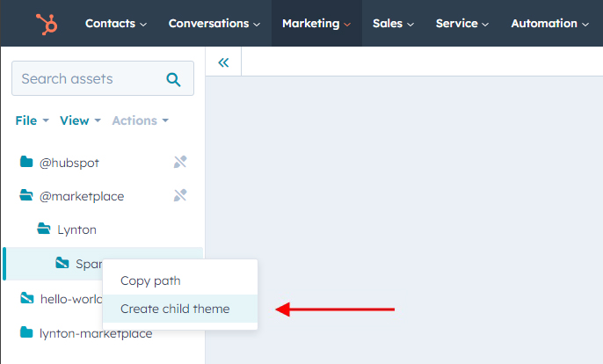Screen dimensions: 603x364
Task: Click the @hubspot folder icon
Action: [26, 162]
